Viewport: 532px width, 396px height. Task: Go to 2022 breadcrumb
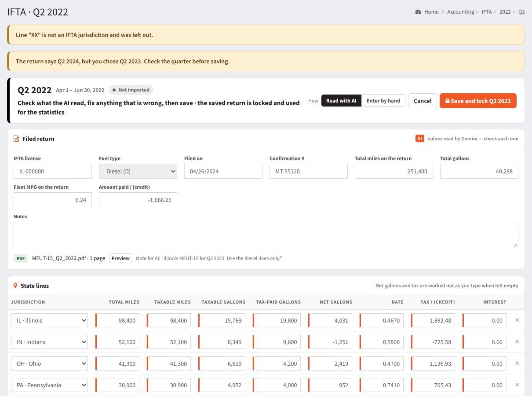pyautogui.click(x=505, y=12)
